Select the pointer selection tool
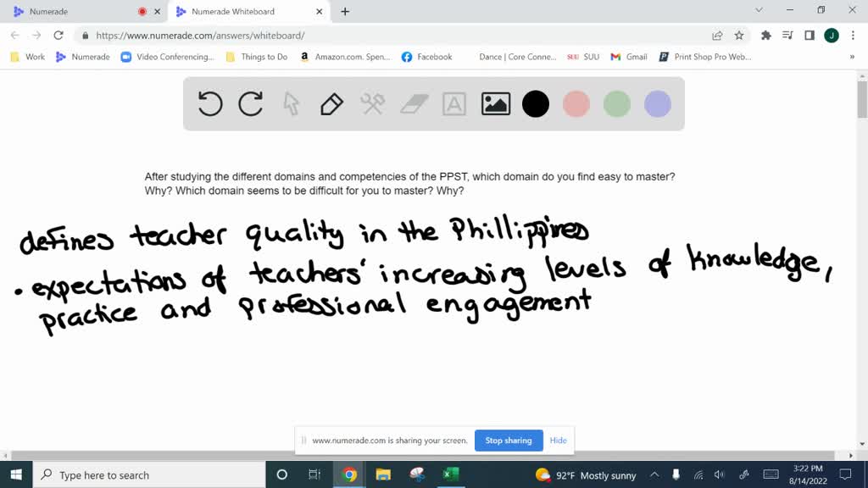Viewport: 868px width, 488px height. [x=290, y=103]
